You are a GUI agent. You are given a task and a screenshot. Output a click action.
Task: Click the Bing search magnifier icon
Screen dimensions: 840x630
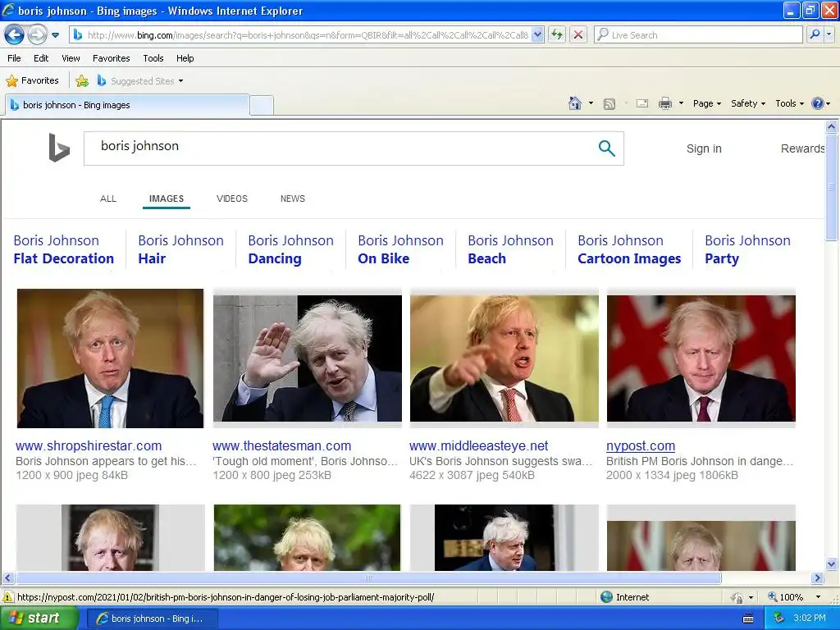point(606,148)
